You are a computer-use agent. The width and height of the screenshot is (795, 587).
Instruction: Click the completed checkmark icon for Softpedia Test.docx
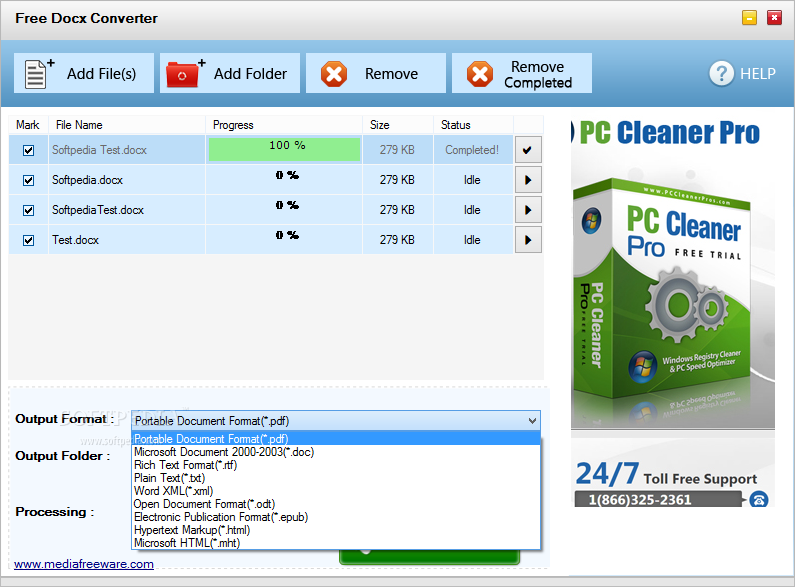pyautogui.click(x=528, y=150)
